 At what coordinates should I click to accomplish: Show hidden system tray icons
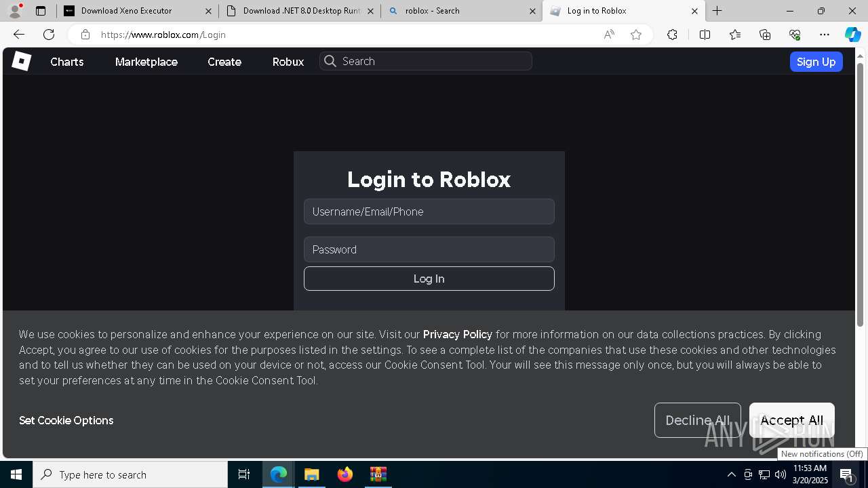point(731,474)
